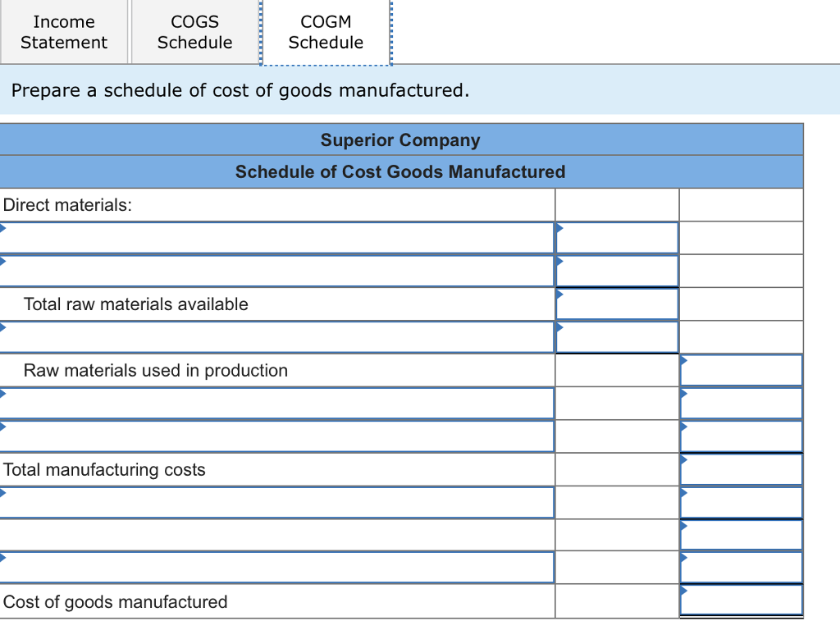The height and width of the screenshot is (630, 840).
Task: Click the Cost of goods manufactured amount cell
Action: 741,601
